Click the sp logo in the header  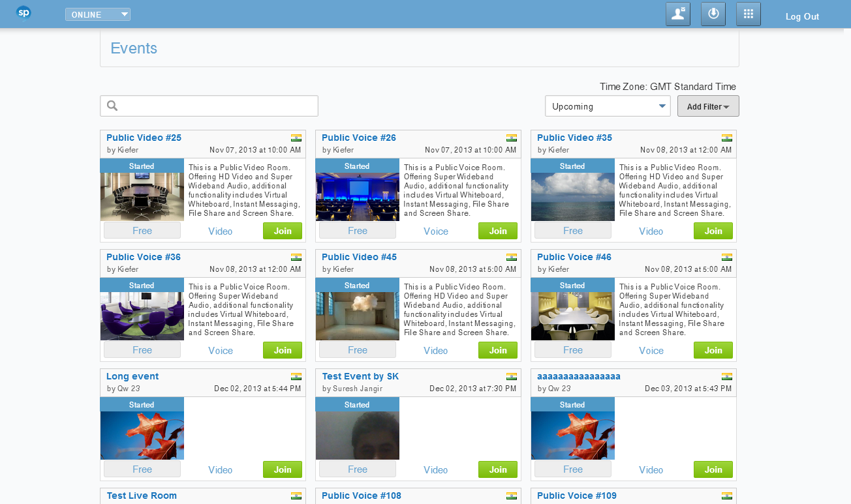pos(23,12)
